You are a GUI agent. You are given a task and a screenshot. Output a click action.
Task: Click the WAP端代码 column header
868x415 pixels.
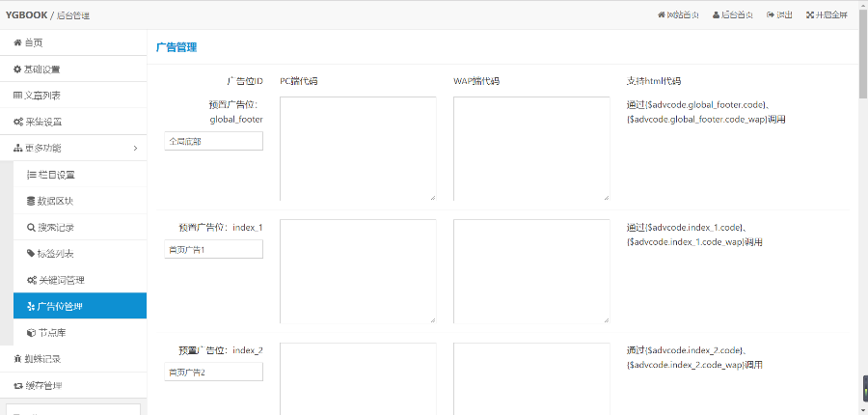click(476, 81)
